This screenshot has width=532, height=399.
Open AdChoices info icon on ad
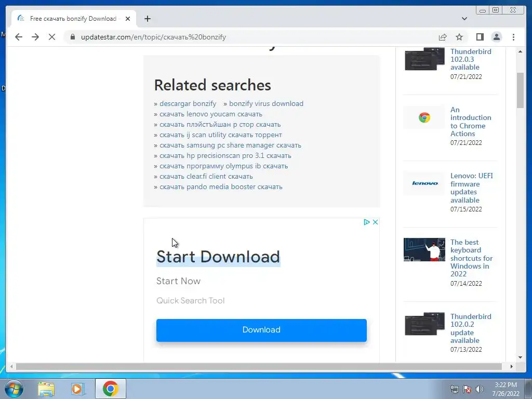(366, 222)
